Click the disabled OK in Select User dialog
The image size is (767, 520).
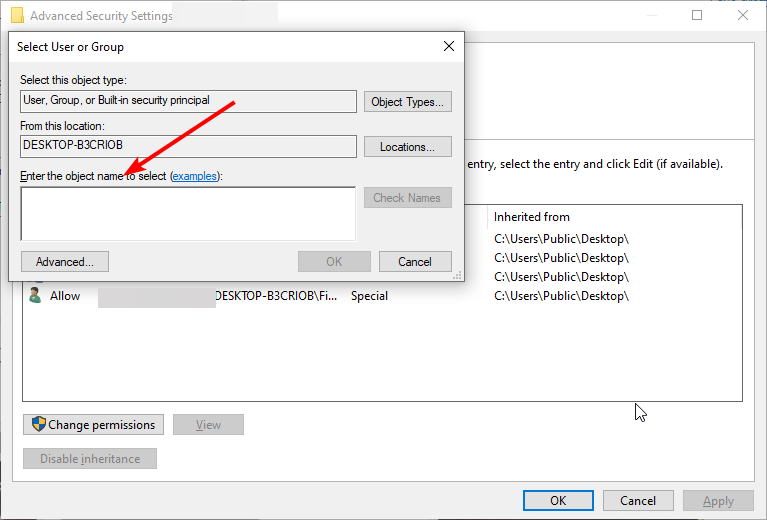click(x=334, y=262)
